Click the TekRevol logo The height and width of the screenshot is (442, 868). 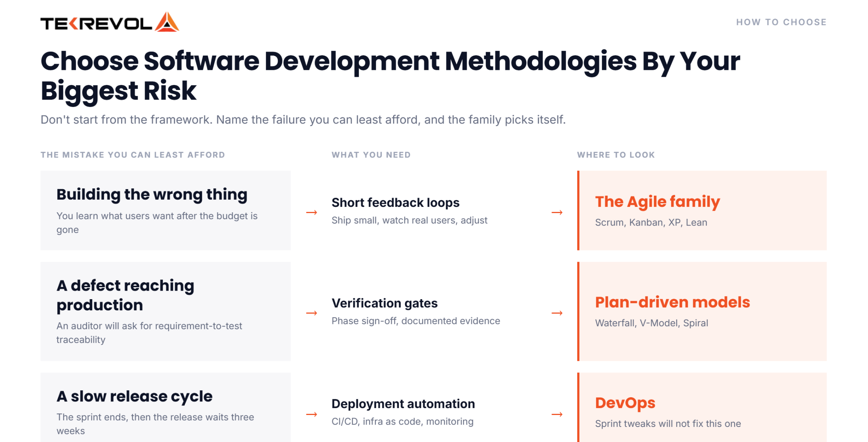(110, 22)
